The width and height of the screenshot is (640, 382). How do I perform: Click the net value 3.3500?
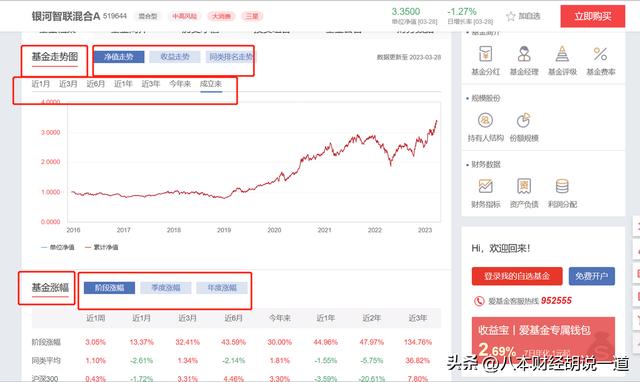(406, 11)
